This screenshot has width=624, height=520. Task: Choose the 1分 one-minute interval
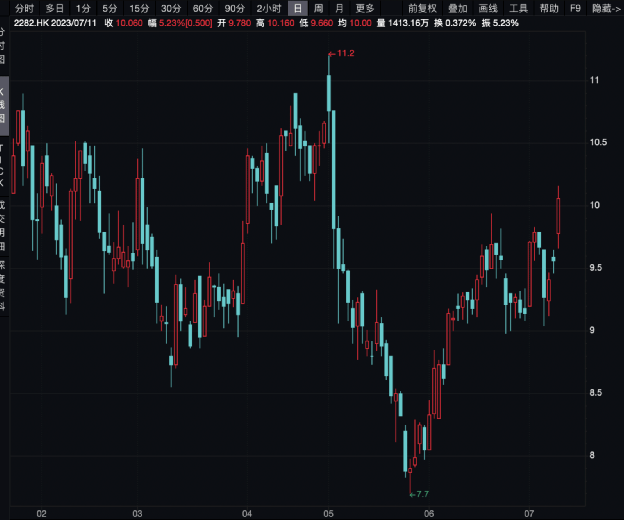pos(83,8)
